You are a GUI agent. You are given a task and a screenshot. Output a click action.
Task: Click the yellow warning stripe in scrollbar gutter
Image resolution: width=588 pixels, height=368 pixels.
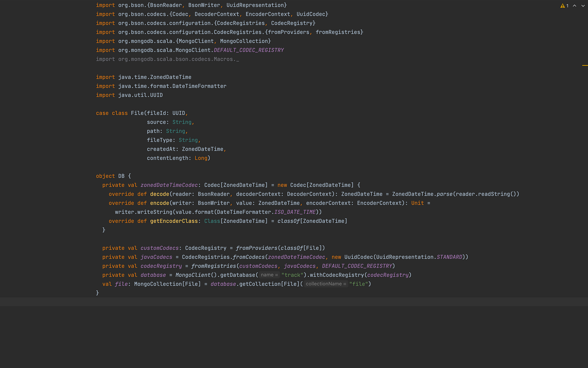coord(585,65)
